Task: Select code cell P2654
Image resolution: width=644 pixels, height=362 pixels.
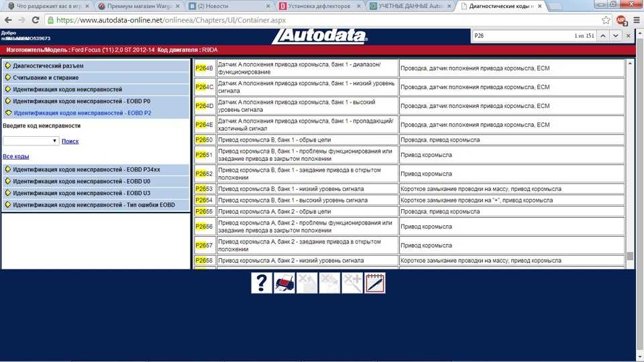Action: tap(205, 200)
